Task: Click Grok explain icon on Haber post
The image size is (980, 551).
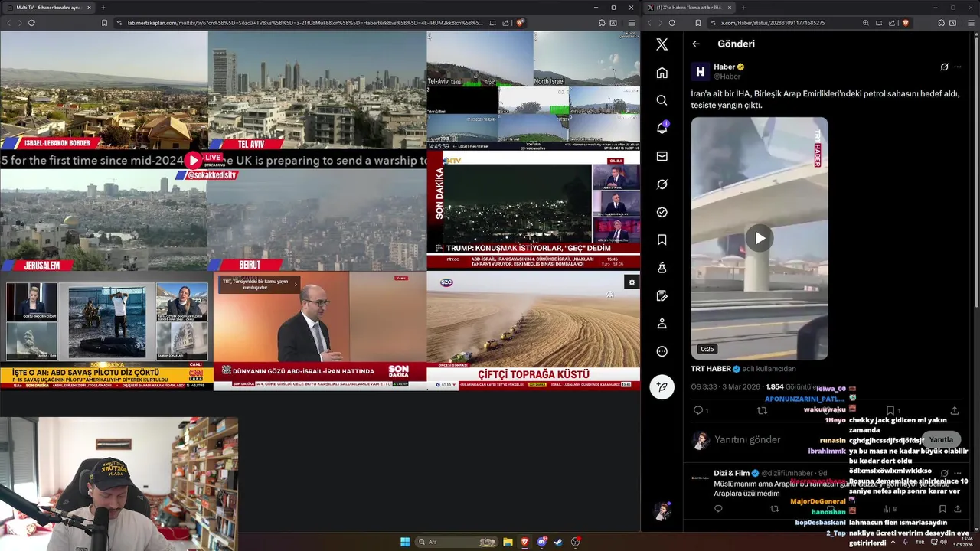Action: [x=944, y=67]
